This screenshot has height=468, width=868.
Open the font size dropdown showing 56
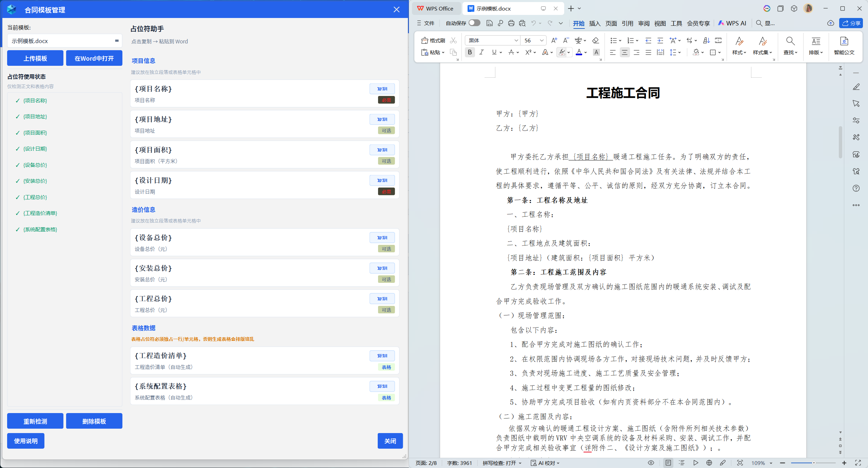[x=541, y=40]
